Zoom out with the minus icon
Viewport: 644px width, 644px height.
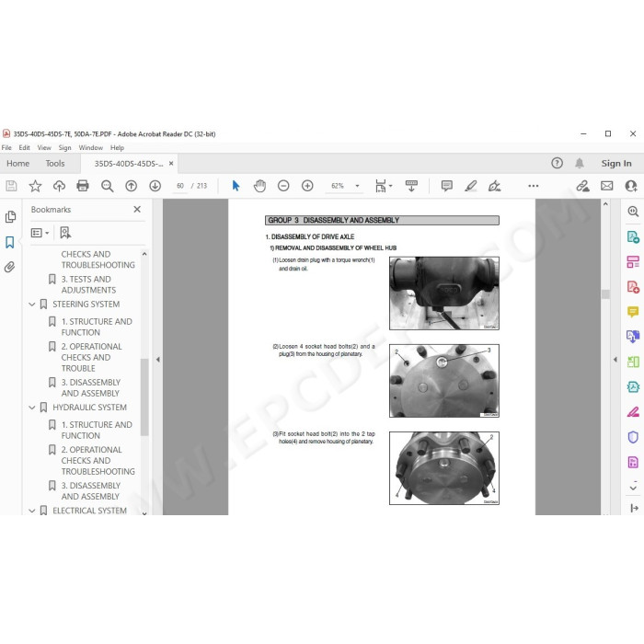coord(283,186)
